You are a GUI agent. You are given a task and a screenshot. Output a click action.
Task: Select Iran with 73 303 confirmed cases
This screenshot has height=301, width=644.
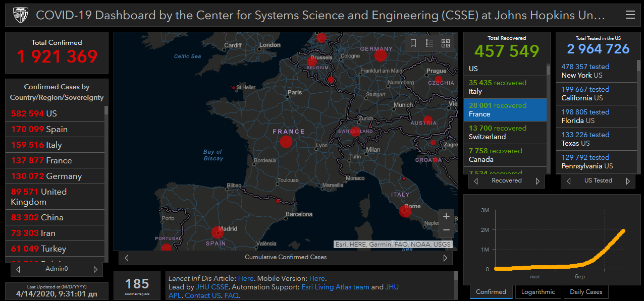tap(55, 233)
